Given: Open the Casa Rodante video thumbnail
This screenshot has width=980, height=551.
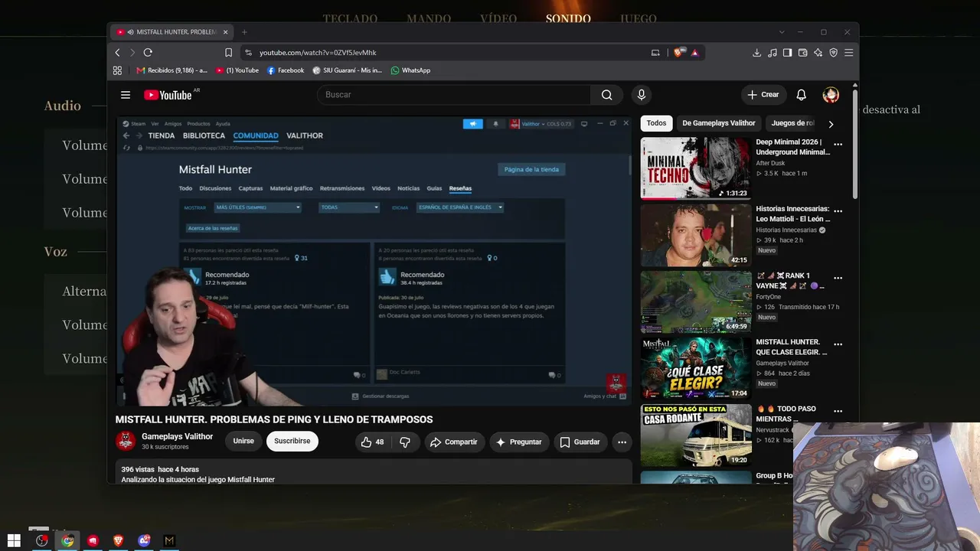Looking at the screenshot, I should coord(696,435).
